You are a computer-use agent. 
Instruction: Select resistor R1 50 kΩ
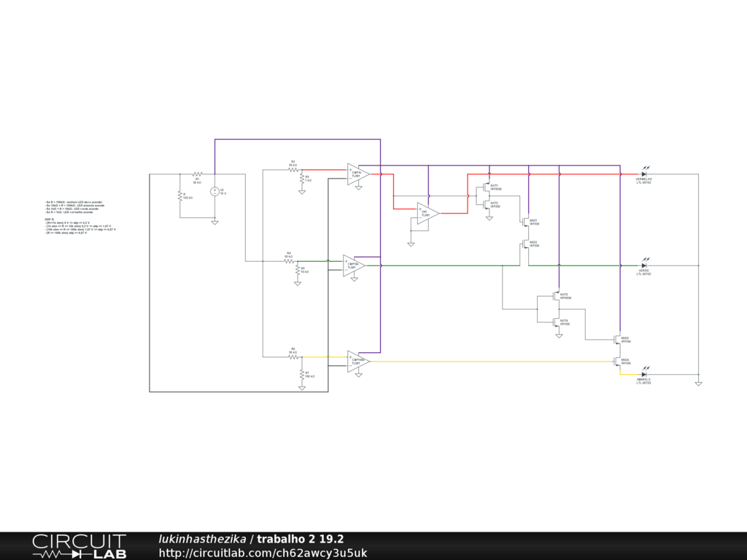(x=197, y=175)
